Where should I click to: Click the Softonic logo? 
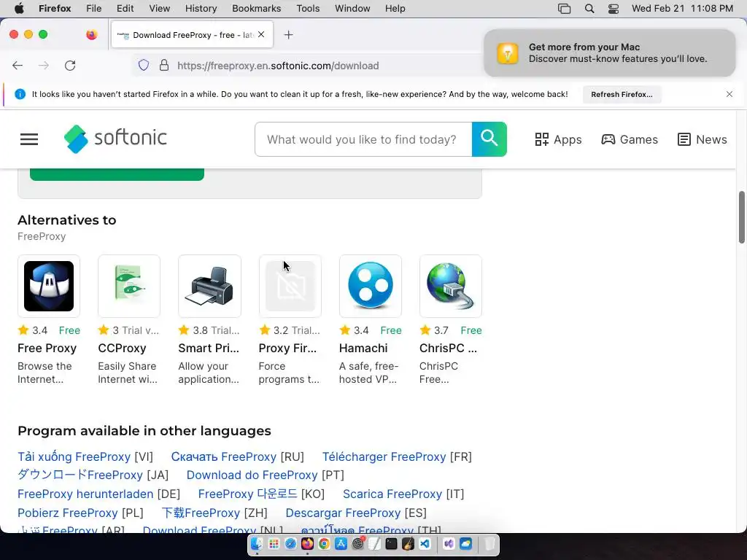pos(115,139)
